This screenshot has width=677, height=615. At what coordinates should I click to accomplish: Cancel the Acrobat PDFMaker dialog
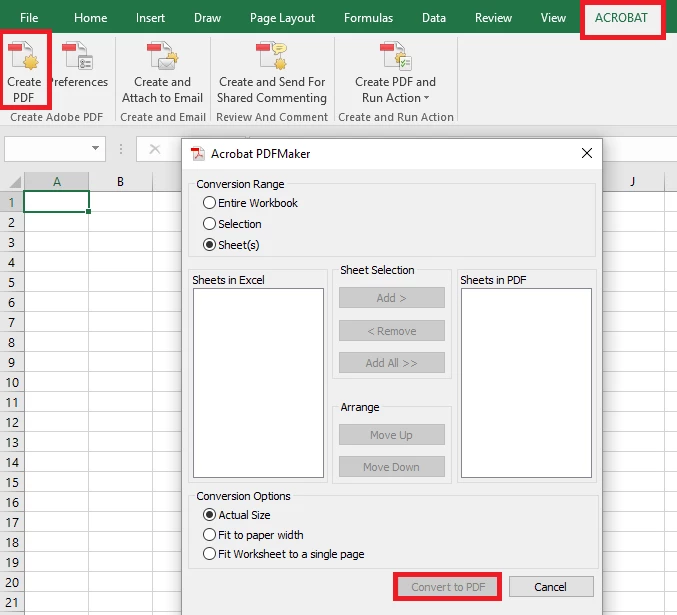point(551,587)
